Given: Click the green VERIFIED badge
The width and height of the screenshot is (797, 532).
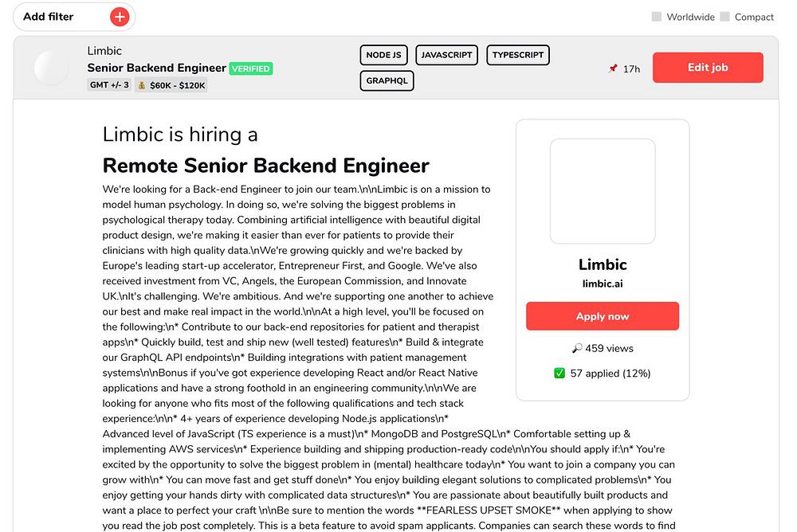Looking at the screenshot, I should (x=251, y=68).
